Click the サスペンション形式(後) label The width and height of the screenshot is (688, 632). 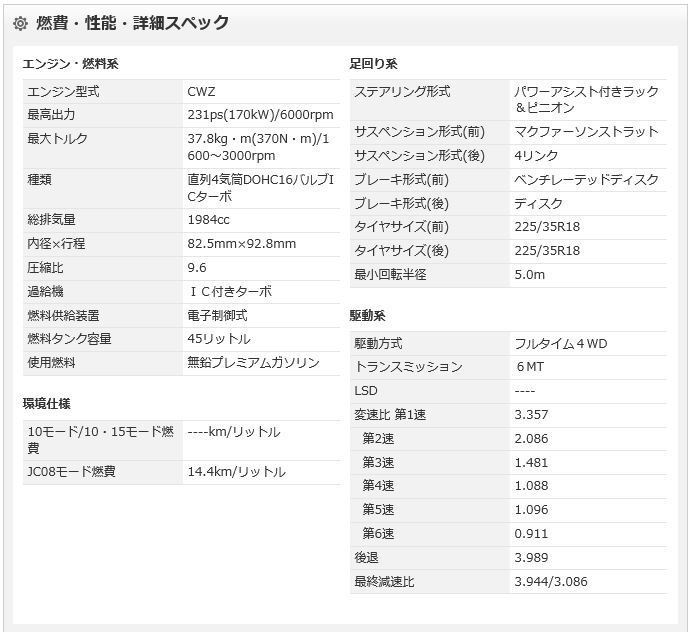coord(419,156)
